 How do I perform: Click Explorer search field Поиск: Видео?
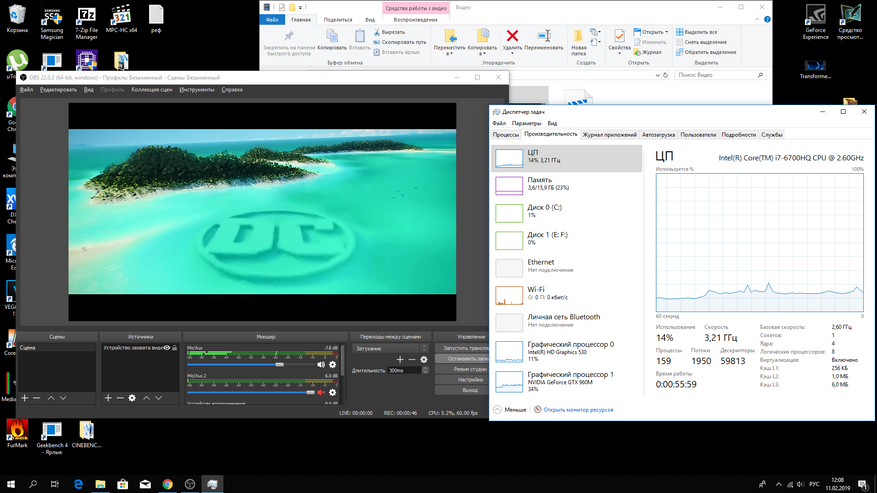[720, 75]
